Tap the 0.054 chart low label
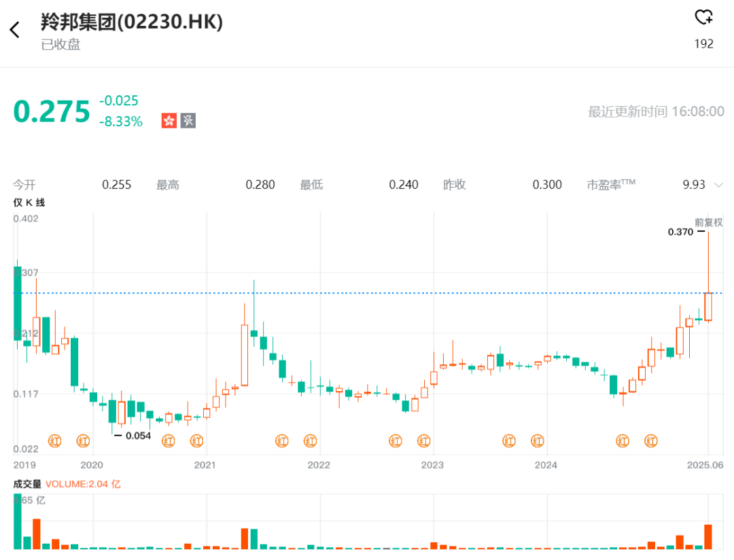Image resolution: width=734 pixels, height=560 pixels. pyautogui.click(x=138, y=436)
